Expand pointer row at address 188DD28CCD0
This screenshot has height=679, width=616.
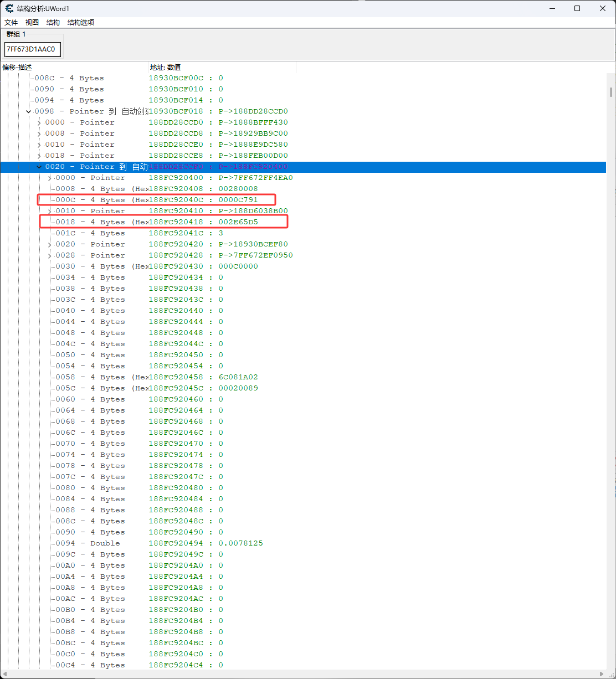pyautogui.click(x=39, y=122)
